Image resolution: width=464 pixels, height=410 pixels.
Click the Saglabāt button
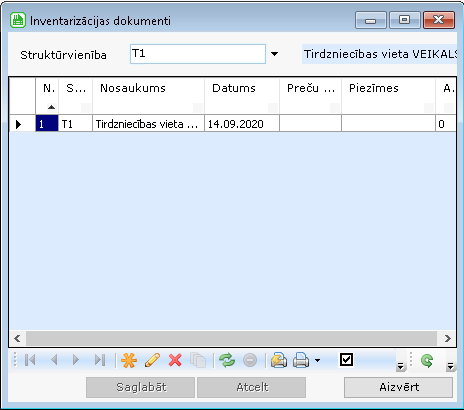pos(140,387)
